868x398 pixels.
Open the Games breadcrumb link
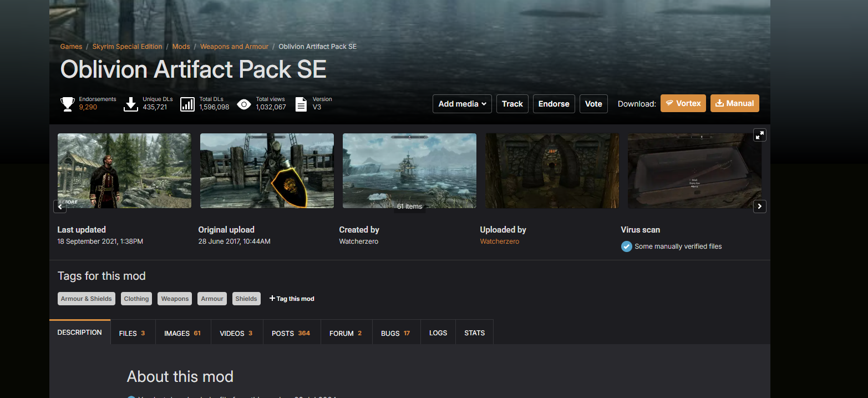click(x=71, y=47)
